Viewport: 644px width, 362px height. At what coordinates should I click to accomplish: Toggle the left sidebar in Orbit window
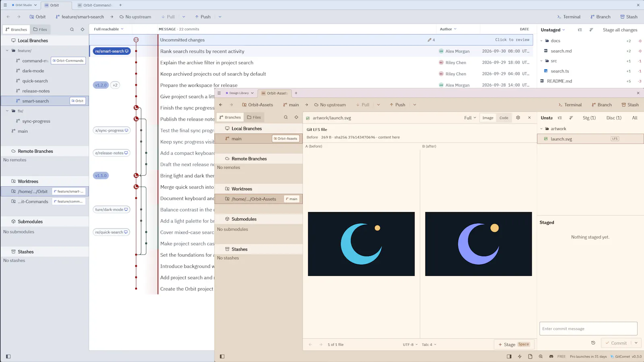pos(8,356)
